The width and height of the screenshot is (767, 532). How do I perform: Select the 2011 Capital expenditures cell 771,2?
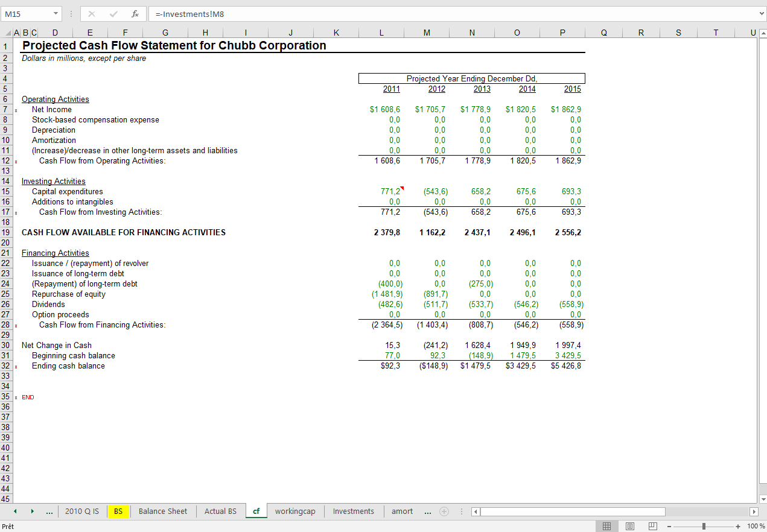click(381, 191)
